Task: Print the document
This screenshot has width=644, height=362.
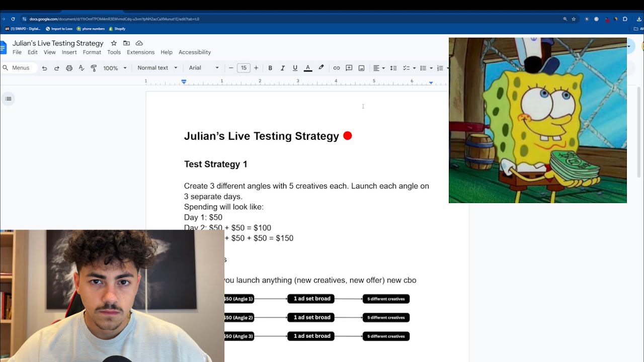Action: click(x=69, y=68)
